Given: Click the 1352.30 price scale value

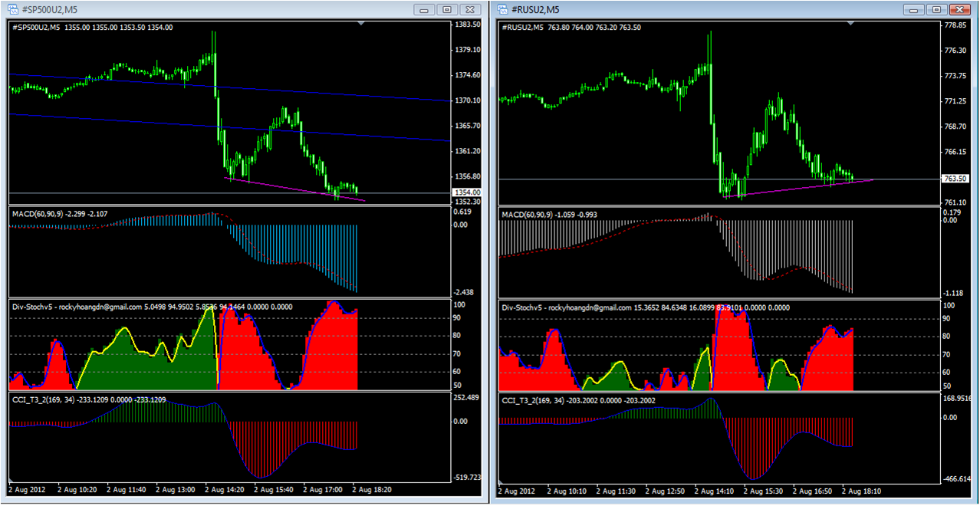Looking at the screenshot, I should [467, 202].
